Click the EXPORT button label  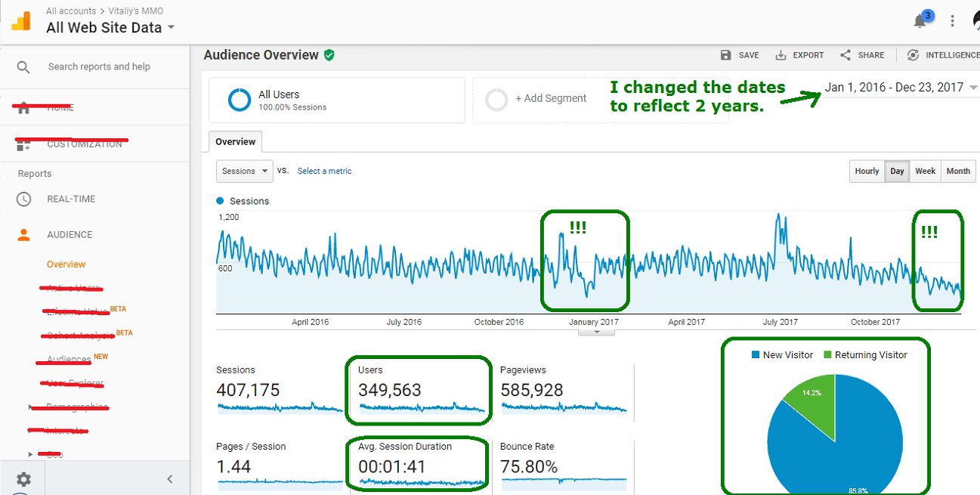click(x=808, y=55)
